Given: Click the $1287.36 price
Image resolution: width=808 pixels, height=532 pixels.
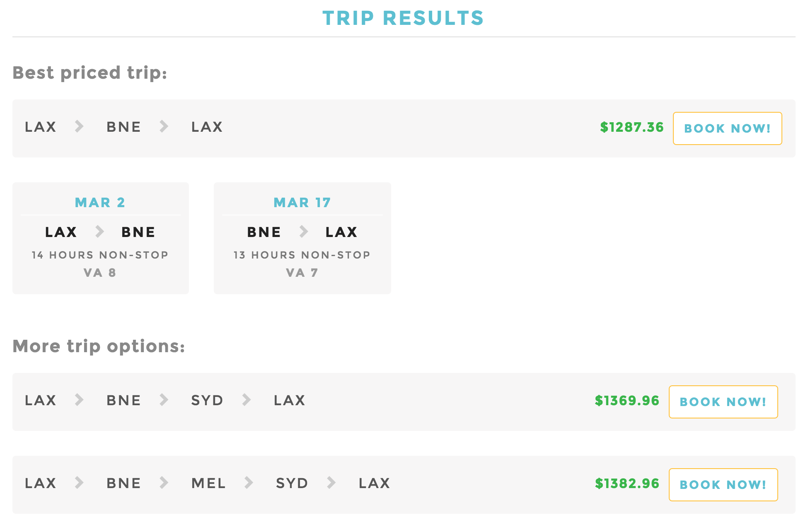Looking at the screenshot, I should [632, 127].
